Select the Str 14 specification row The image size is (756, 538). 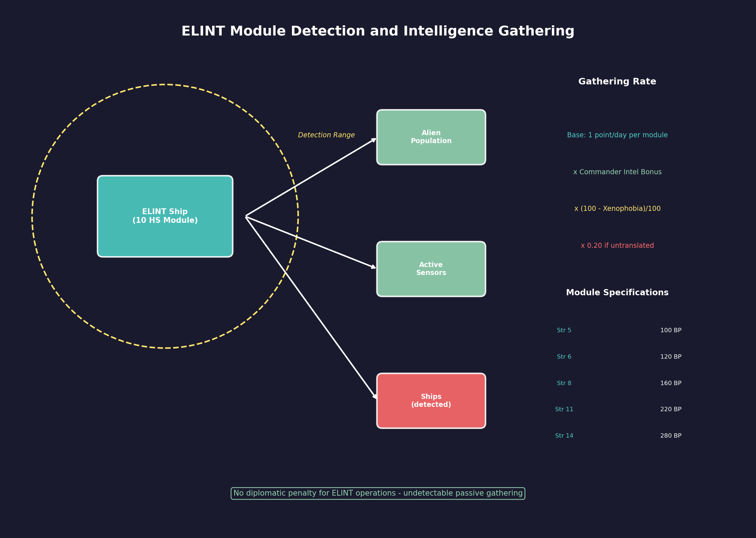[565, 435]
